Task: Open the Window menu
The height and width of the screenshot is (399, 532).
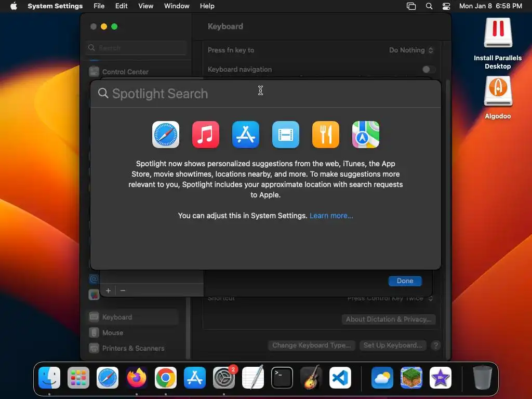Action: pos(177,6)
